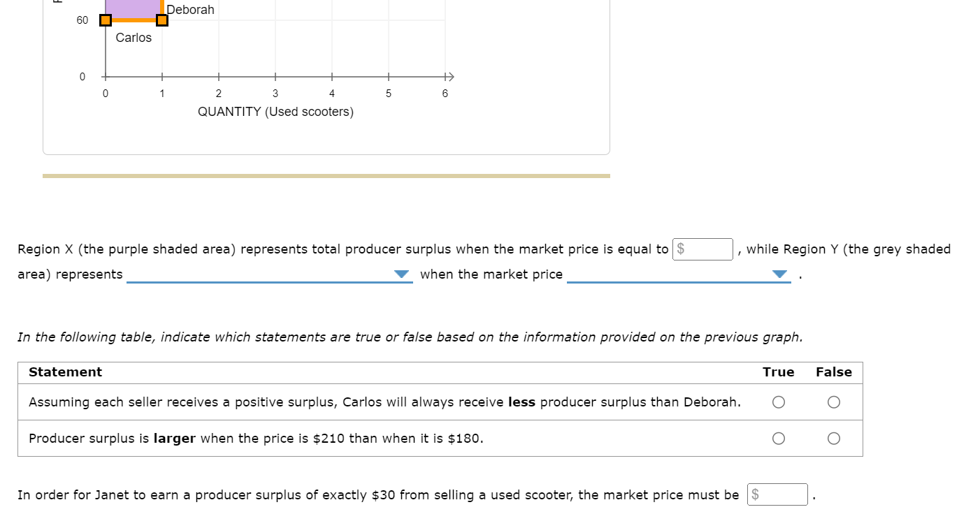980x514 pixels.
Task: Click the Region X market price input field
Action: (x=702, y=249)
